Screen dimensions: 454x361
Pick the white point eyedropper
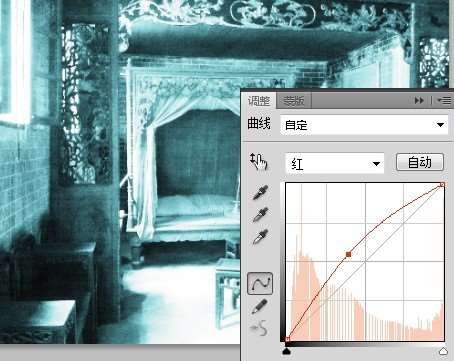(260, 237)
